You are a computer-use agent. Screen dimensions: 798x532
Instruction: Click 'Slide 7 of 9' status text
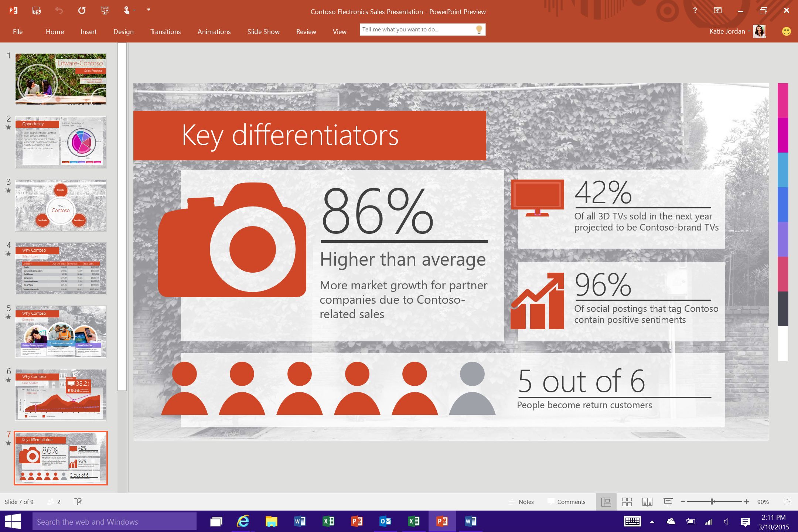pyautogui.click(x=19, y=502)
